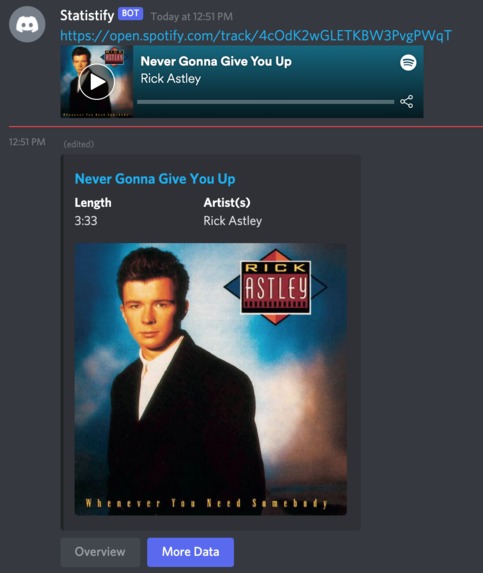Viewport: 483px width, 573px height.
Task: Click the Statistify username
Action: (x=87, y=15)
